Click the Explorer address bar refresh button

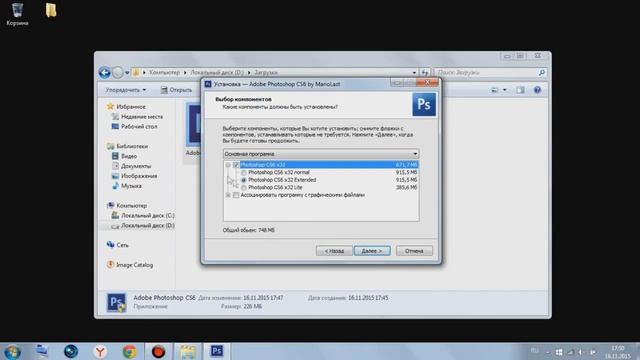tap(425, 73)
